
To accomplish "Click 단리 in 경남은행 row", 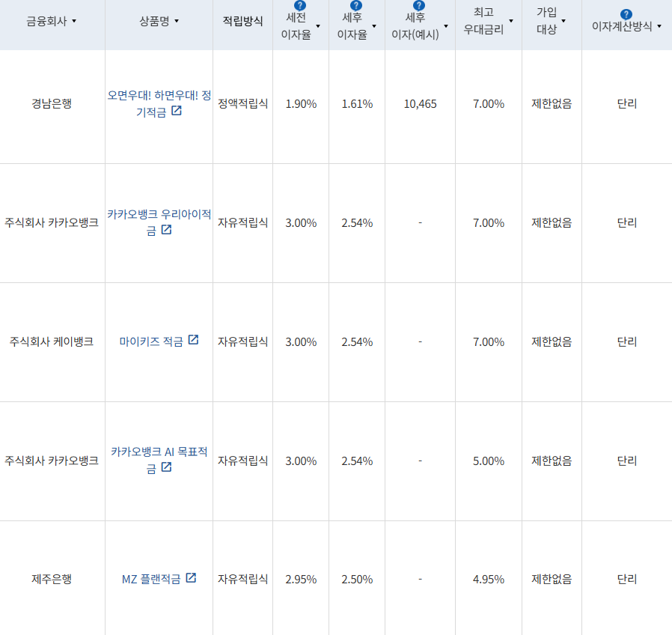I will (x=627, y=103).
